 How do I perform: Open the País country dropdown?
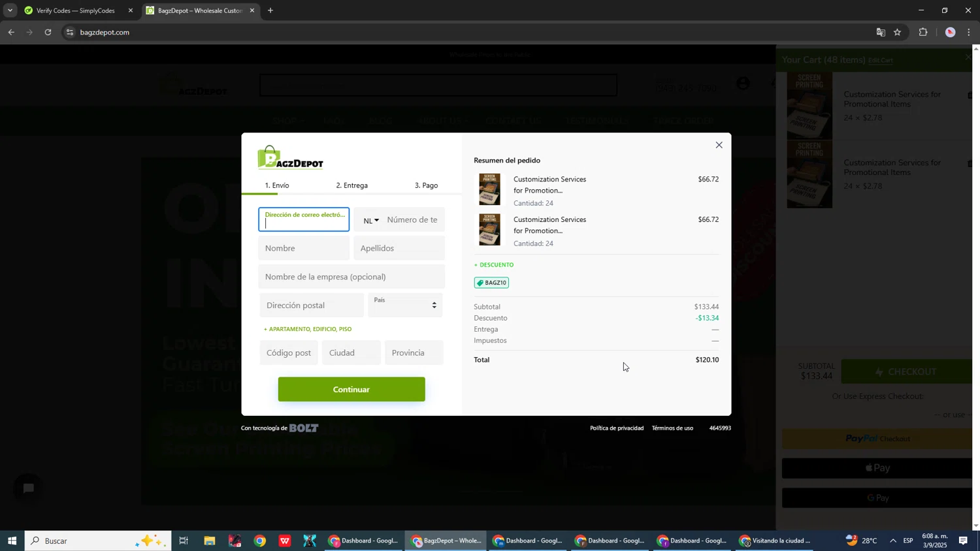point(406,305)
